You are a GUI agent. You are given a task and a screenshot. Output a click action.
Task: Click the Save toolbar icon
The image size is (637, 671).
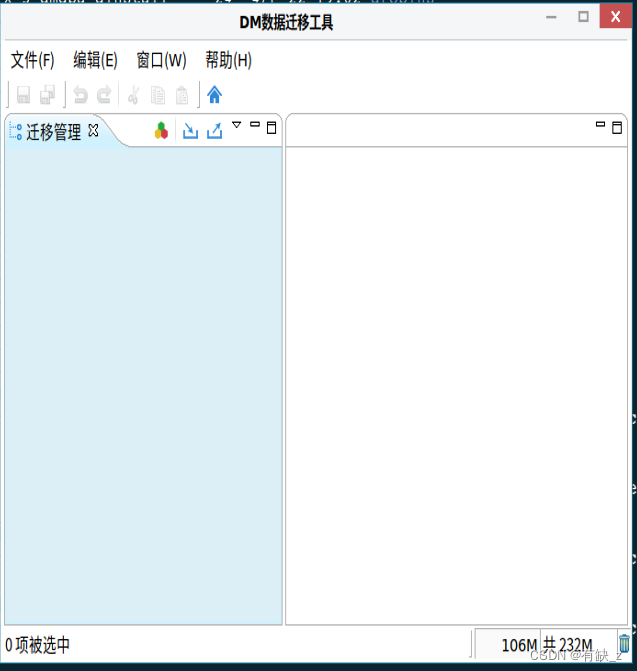coord(24,95)
